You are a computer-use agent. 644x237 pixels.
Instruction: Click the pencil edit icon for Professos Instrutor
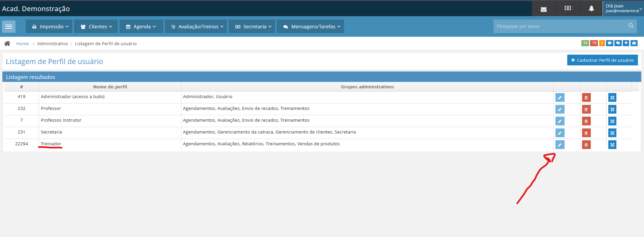click(560, 121)
